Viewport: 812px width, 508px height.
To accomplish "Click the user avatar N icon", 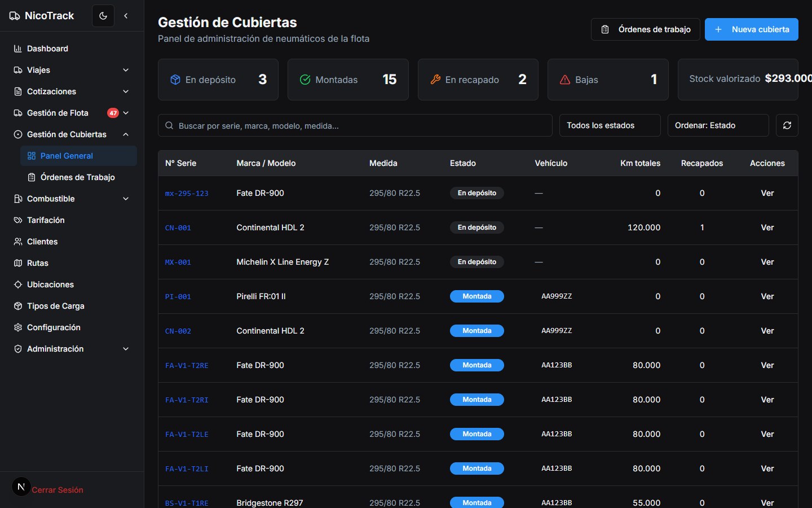I will coord(21,487).
